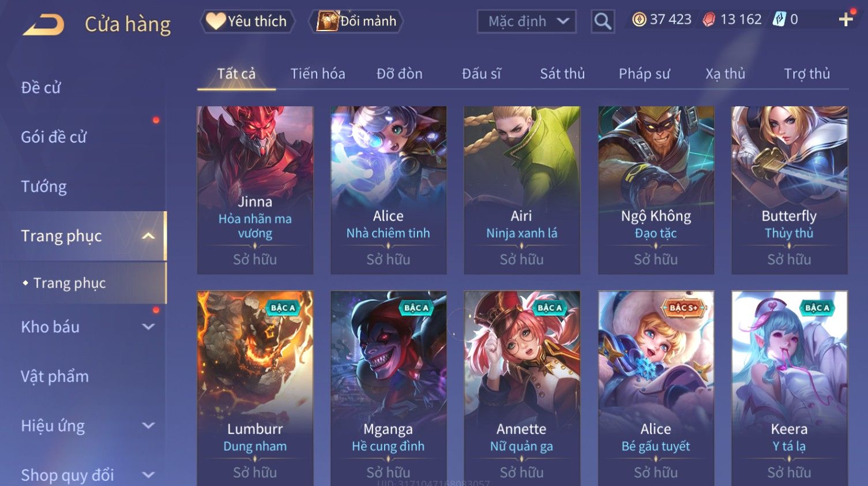This screenshot has height=486, width=868.
Task: Tap the blue voucher currency icon
Action: tap(779, 20)
